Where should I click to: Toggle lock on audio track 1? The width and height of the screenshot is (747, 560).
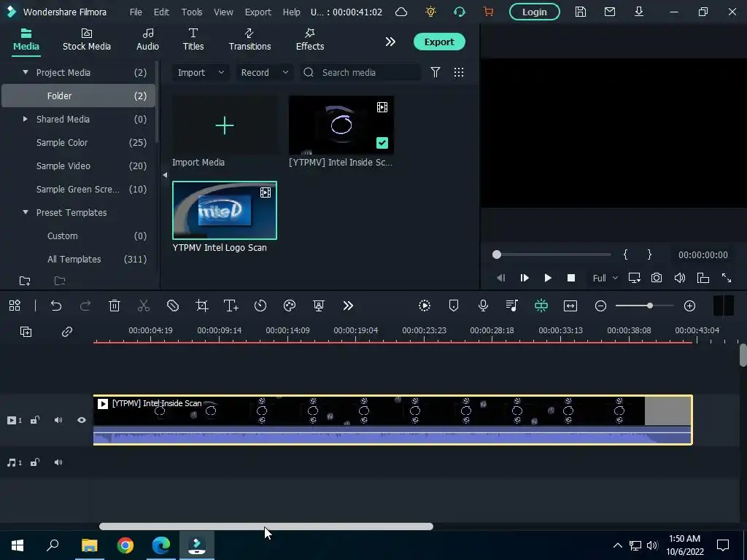[35, 462]
